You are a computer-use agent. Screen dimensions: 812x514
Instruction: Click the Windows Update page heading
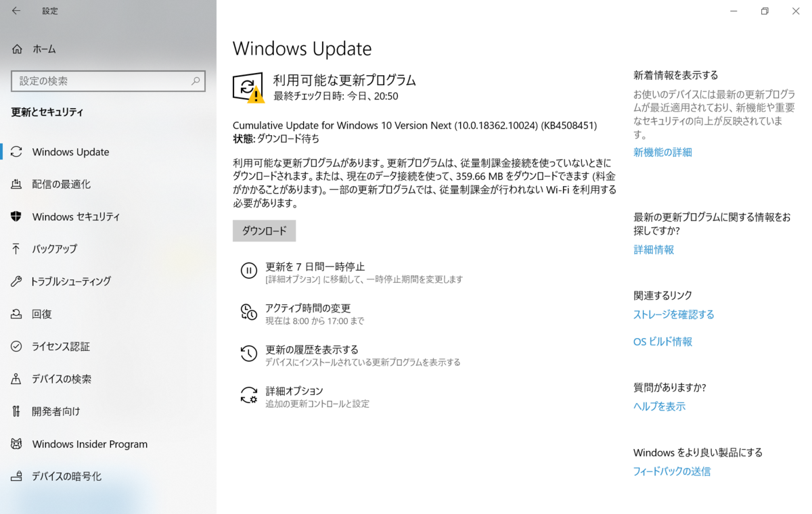tap(302, 49)
